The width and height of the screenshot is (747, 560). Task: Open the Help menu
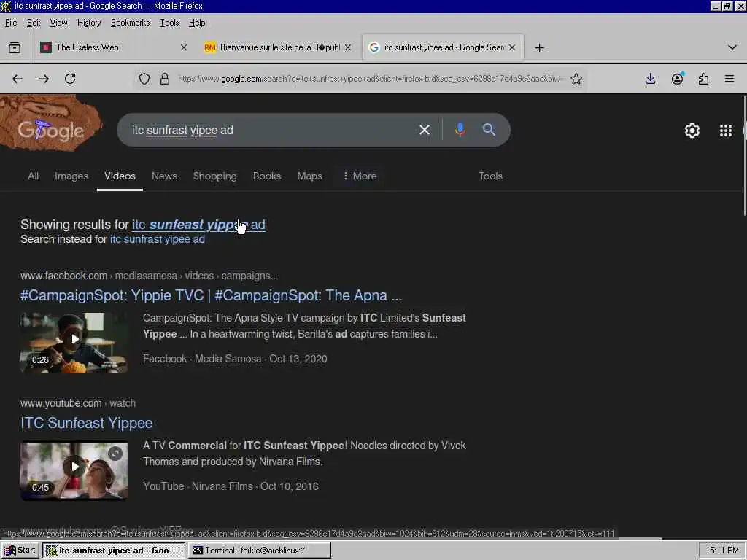click(x=197, y=23)
